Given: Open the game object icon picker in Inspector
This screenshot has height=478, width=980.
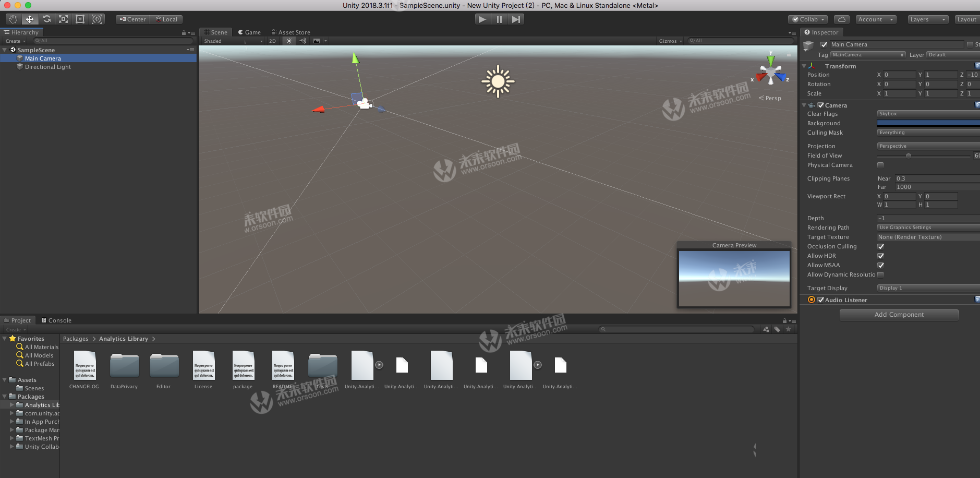Looking at the screenshot, I should pos(808,46).
